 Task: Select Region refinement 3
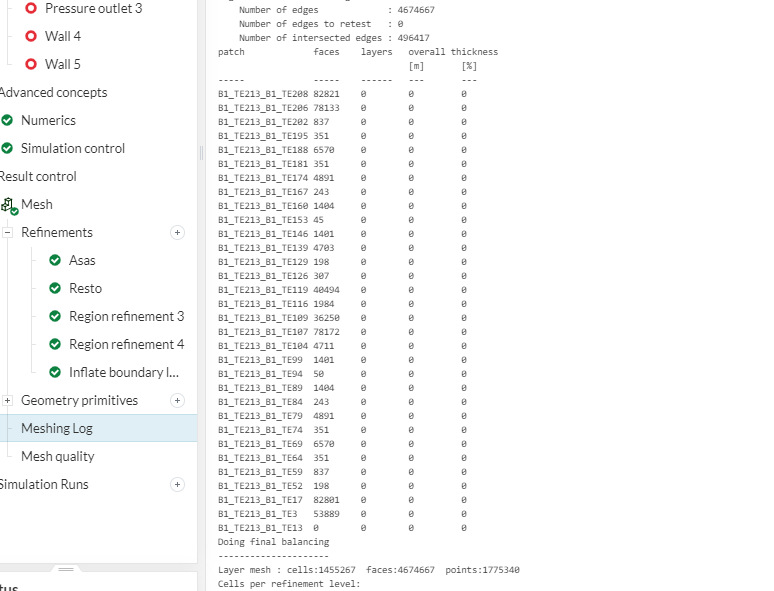pos(126,316)
